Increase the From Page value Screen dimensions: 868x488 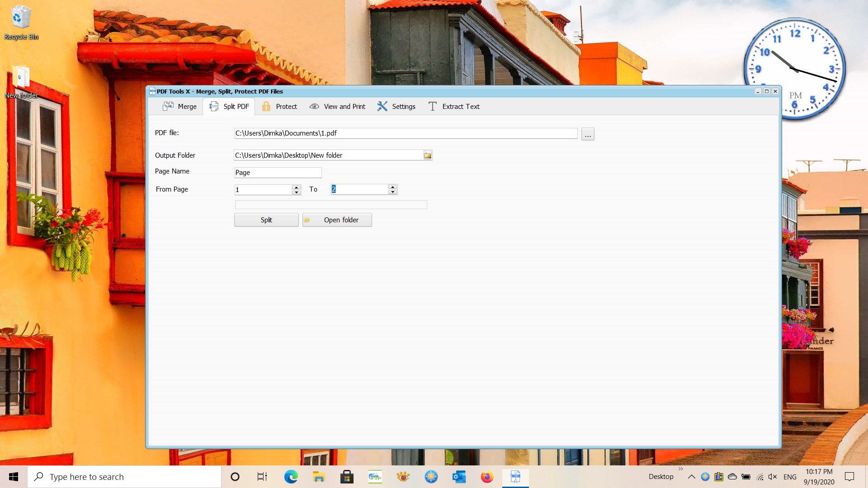296,187
